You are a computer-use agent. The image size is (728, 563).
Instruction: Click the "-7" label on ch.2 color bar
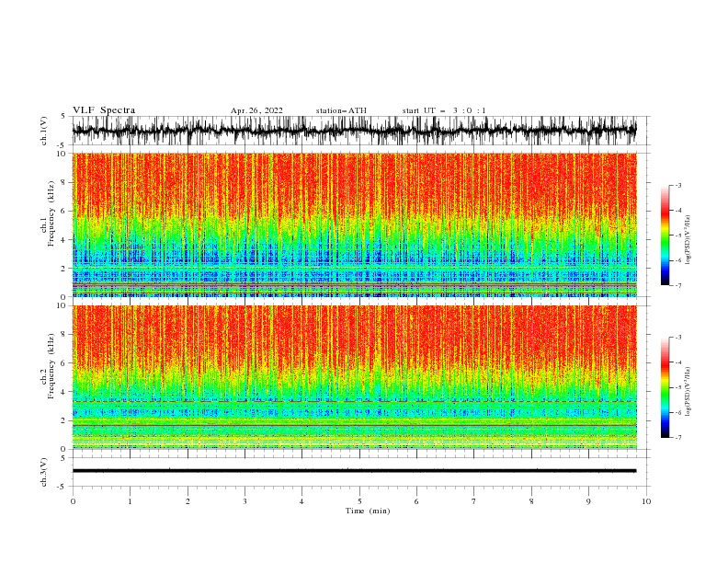(x=677, y=438)
